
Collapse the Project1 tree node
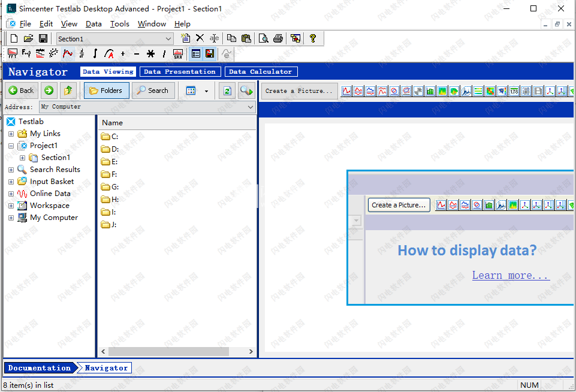(x=11, y=146)
